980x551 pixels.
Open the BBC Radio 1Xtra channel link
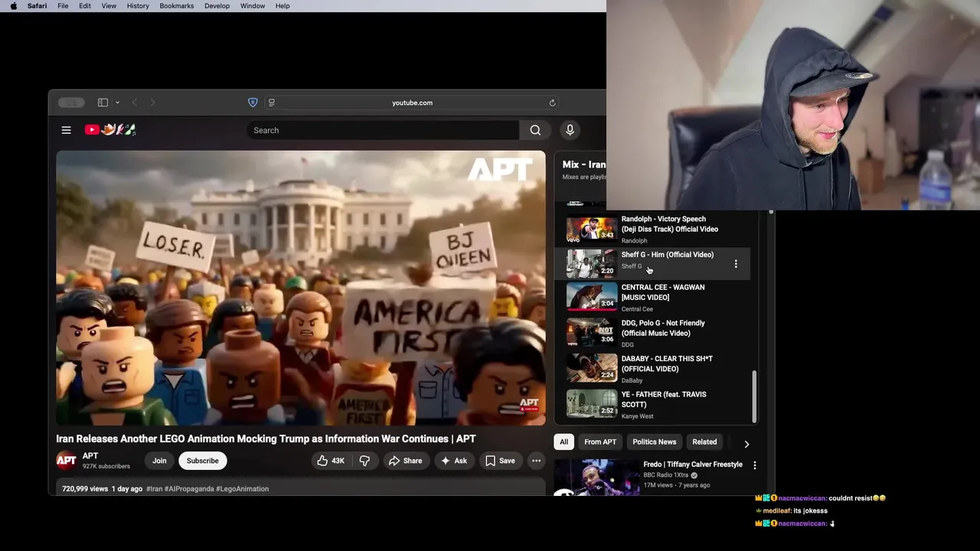(665, 475)
